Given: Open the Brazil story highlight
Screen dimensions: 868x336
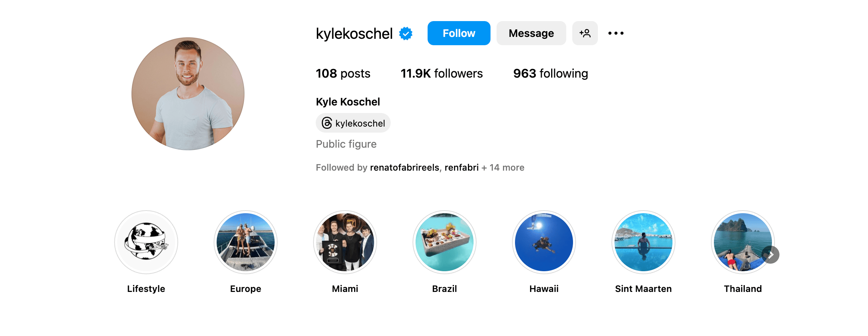Looking at the screenshot, I should point(445,242).
